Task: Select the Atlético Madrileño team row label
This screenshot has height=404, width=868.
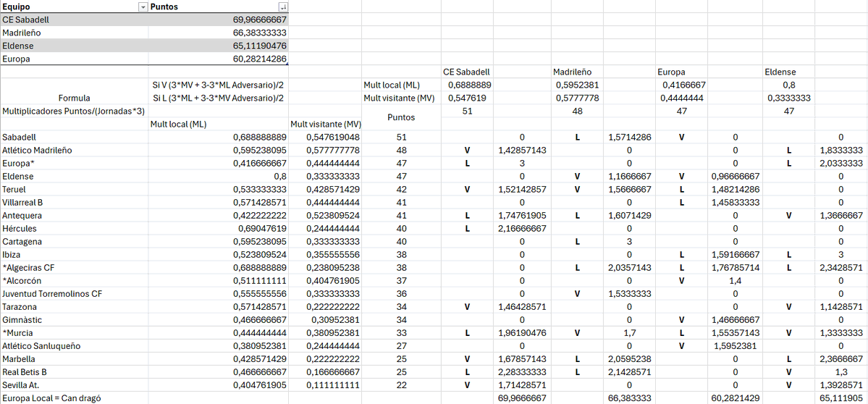Action: 74,150
